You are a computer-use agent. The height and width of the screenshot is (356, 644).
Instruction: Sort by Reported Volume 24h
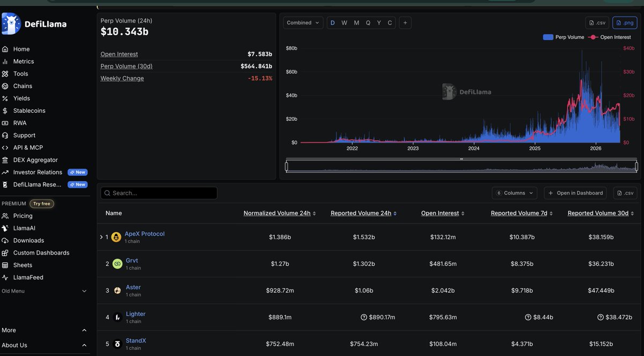click(364, 213)
